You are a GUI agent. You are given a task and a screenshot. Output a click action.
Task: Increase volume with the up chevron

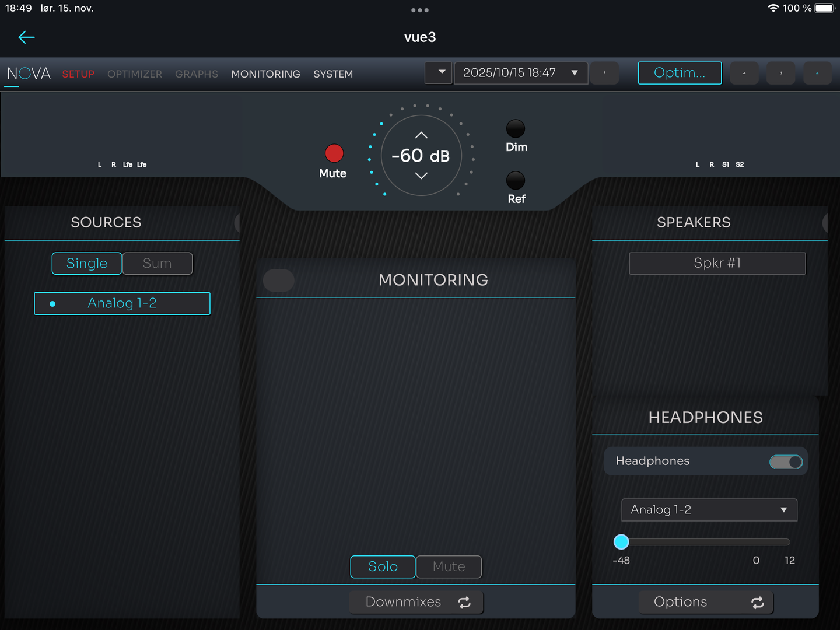pos(421,135)
